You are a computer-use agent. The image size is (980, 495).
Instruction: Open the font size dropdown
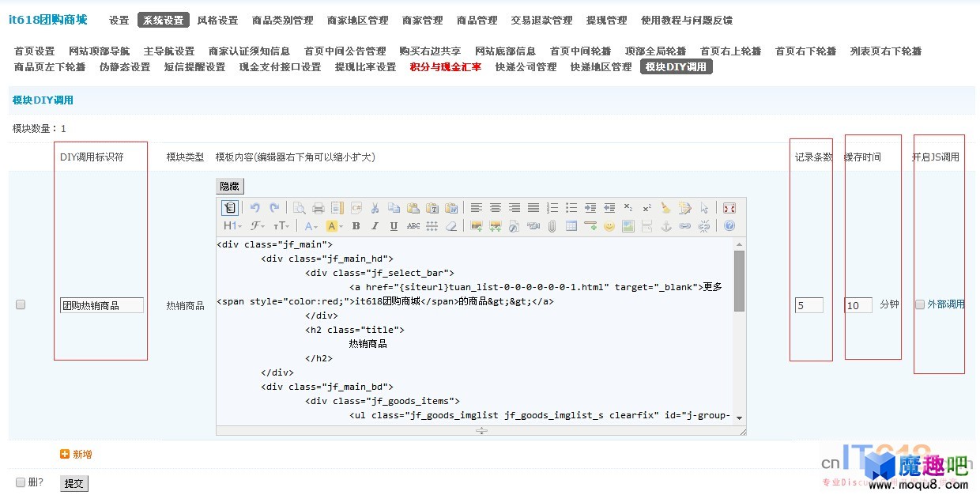pos(281,226)
